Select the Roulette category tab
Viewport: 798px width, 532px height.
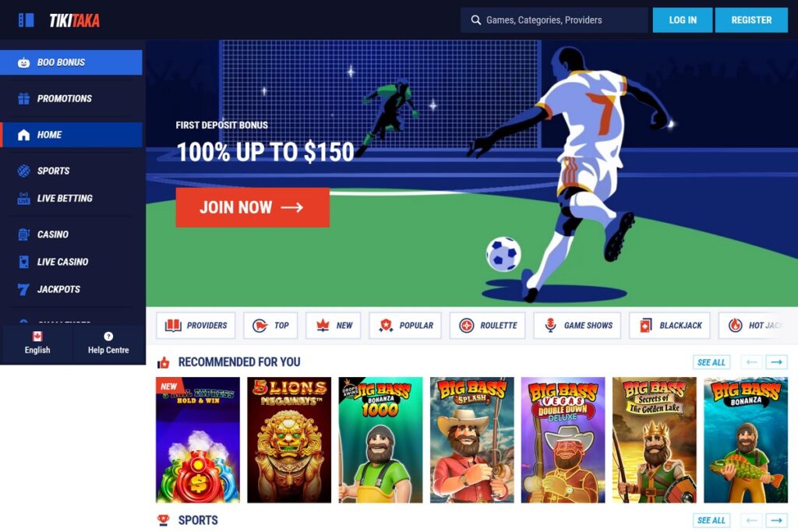pyautogui.click(x=488, y=326)
